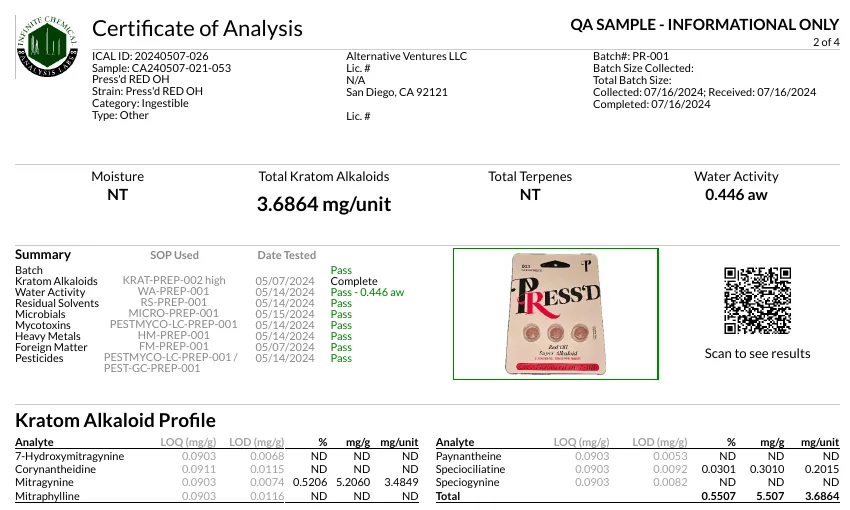
Task: Click the Mitraphylline LOD value 0.0116
Action: [267, 496]
